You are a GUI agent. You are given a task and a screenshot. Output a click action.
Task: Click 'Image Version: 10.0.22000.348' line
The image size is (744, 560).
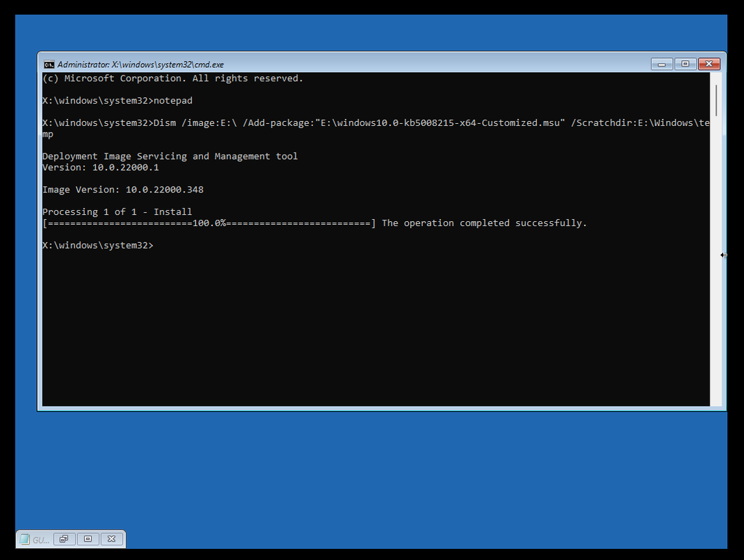pos(123,190)
